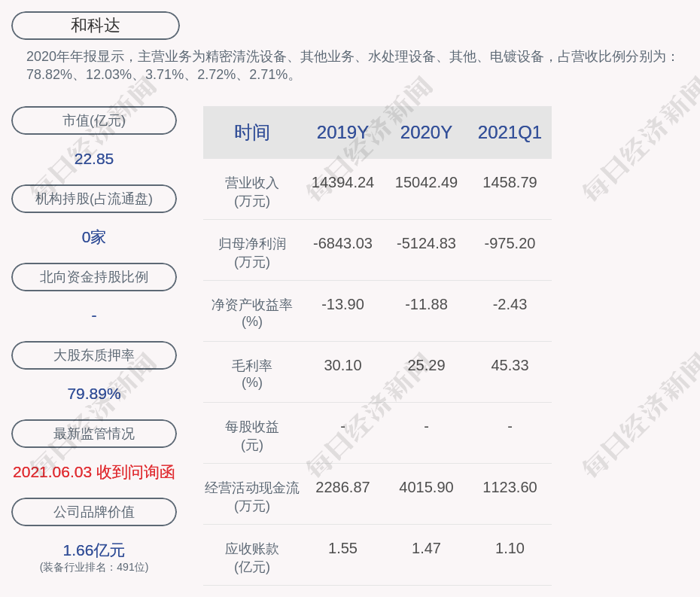700x597 pixels.
Task: Click the 2020年年报显示 description paragraph
Action: click(x=352, y=65)
